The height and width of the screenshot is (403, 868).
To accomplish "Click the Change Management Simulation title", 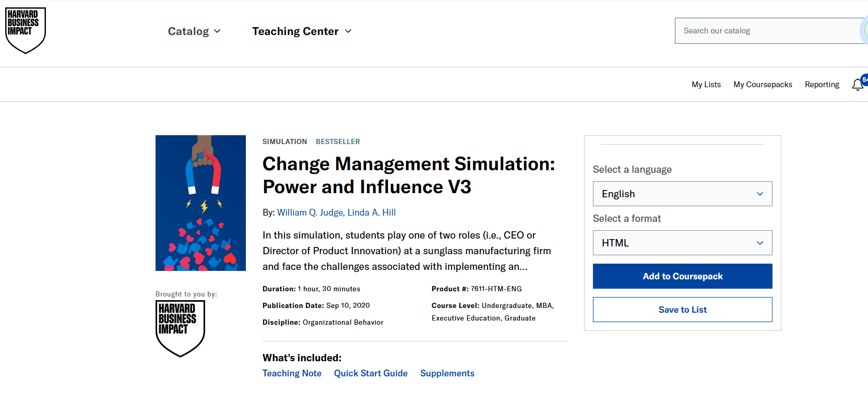I will (x=409, y=175).
